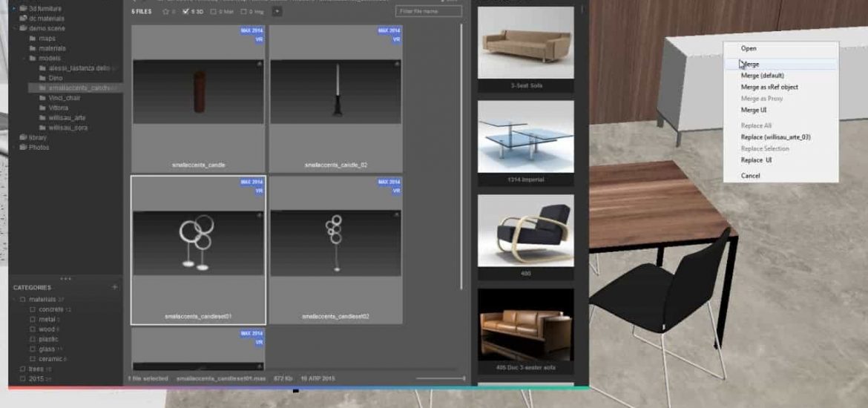Adjust the thumbnail size slider
The height and width of the screenshot is (408, 868).
click(464, 379)
